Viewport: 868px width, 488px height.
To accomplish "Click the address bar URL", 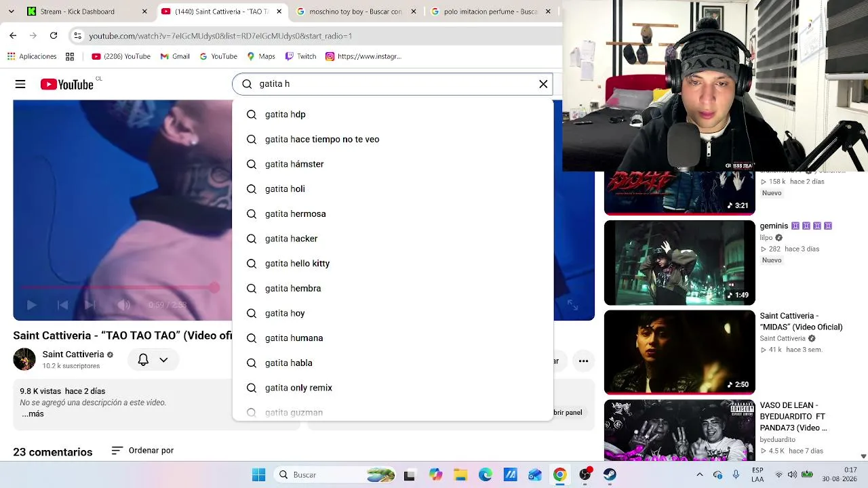I will click(221, 36).
